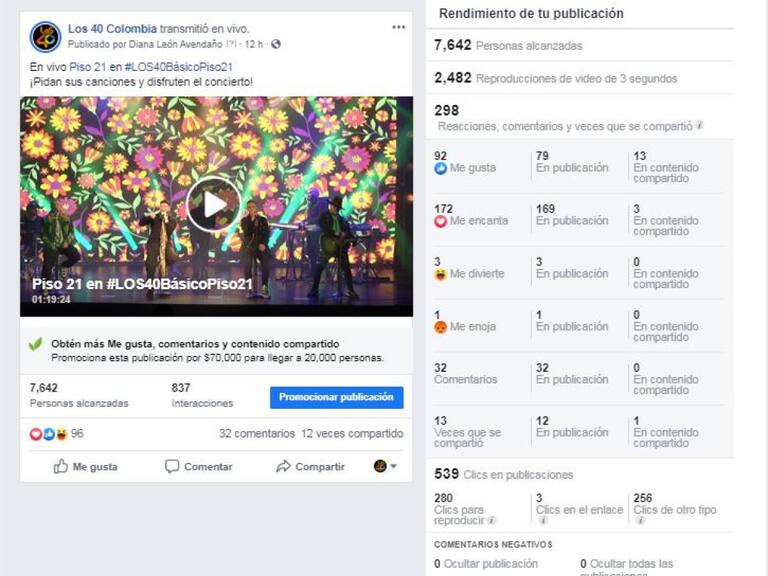
Task: Click the reaction emojis summary with 96
Action: coord(56,434)
